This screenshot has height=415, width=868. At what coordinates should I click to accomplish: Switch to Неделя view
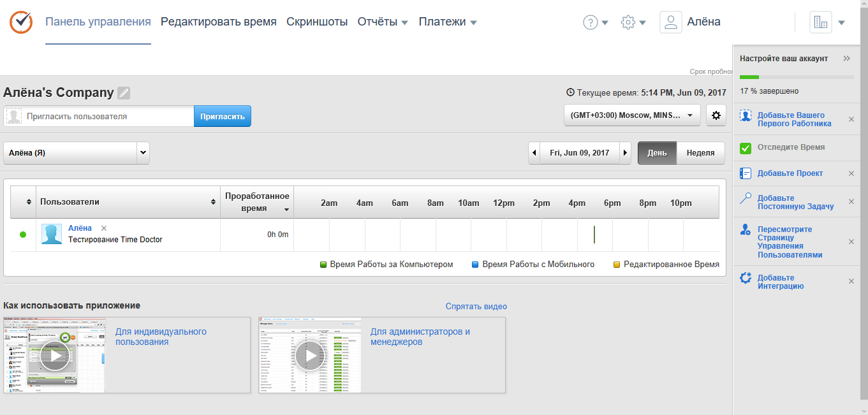click(x=700, y=153)
